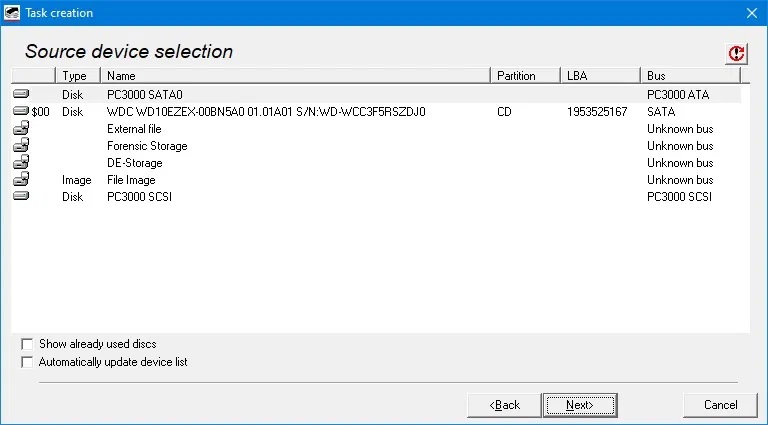Go Back to previous step
This screenshot has height=425, width=768.
point(505,405)
